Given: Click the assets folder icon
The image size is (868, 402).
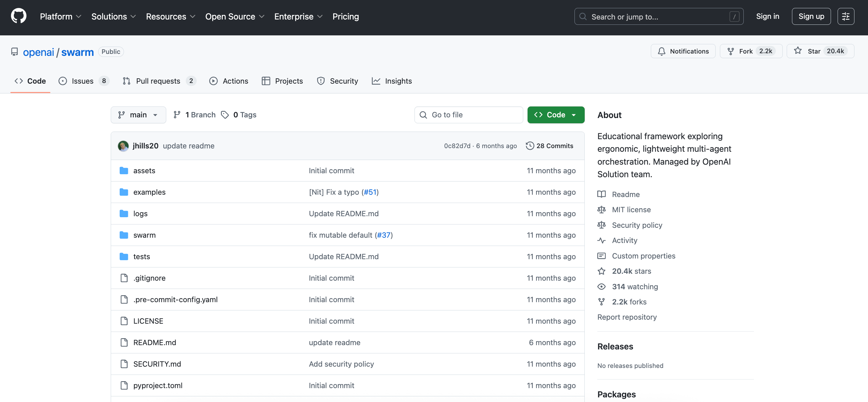Looking at the screenshot, I should coord(124,171).
